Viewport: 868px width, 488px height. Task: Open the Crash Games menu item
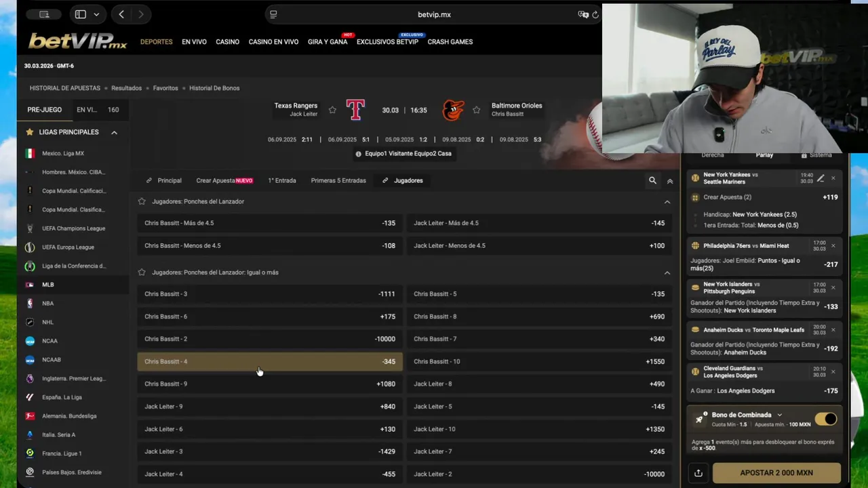450,42
